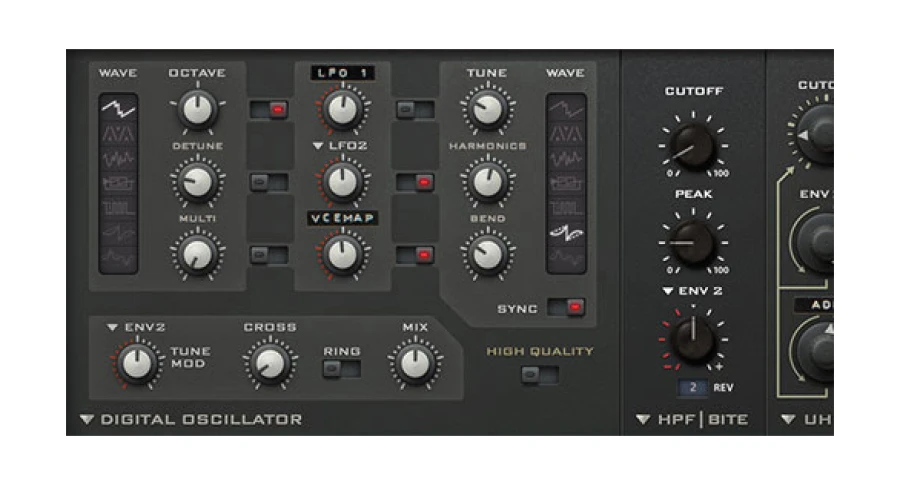Screen dimensions: 900x485
Task: Toggle the Sync switch off
Action: point(566,308)
